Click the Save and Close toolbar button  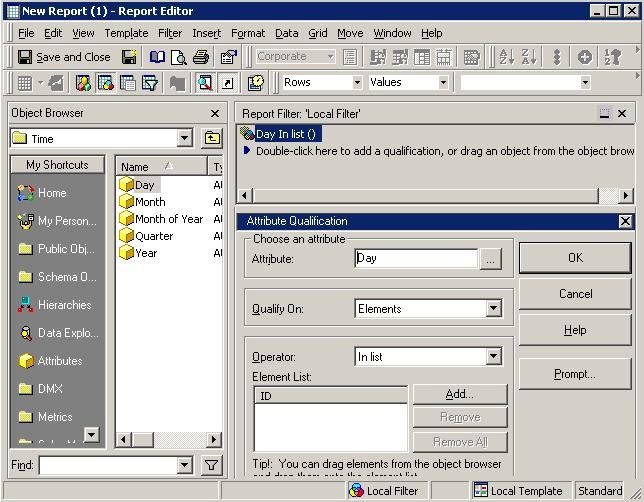[64, 57]
